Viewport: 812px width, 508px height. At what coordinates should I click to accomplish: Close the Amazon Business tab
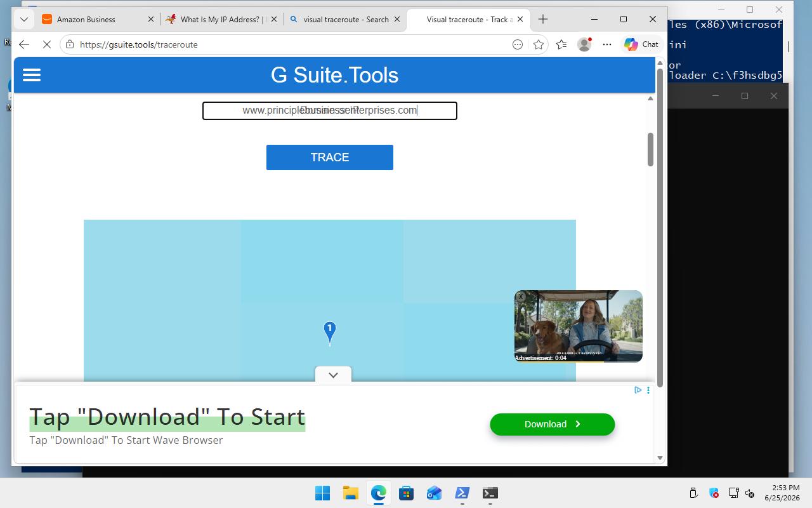click(x=151, y=19)
